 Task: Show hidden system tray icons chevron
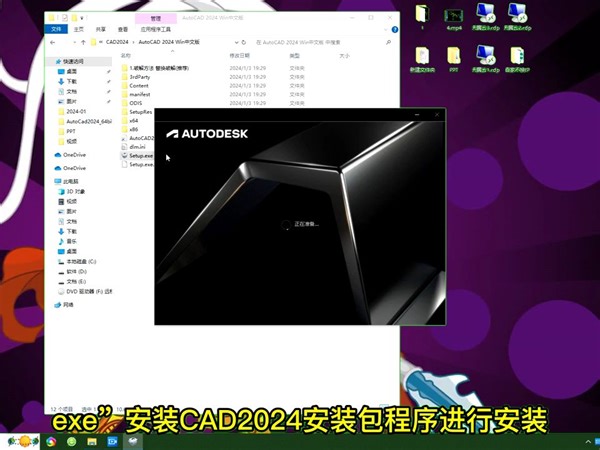coord(588,442)
